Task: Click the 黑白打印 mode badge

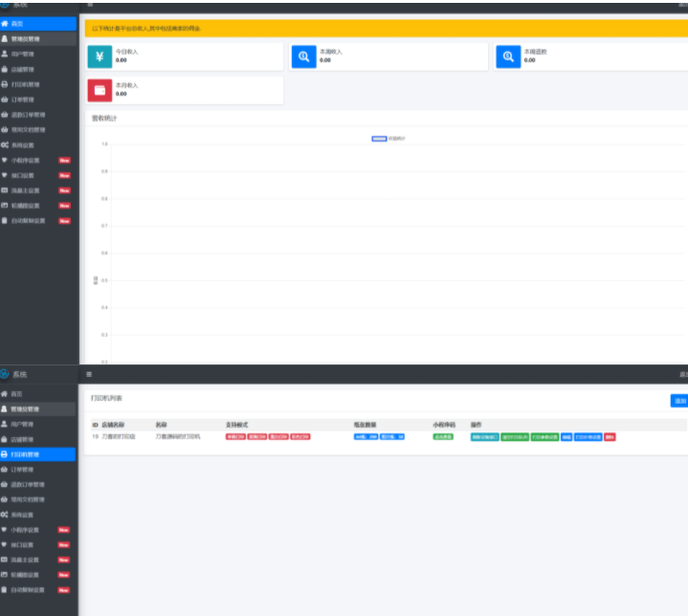Action: pos(278,436)
